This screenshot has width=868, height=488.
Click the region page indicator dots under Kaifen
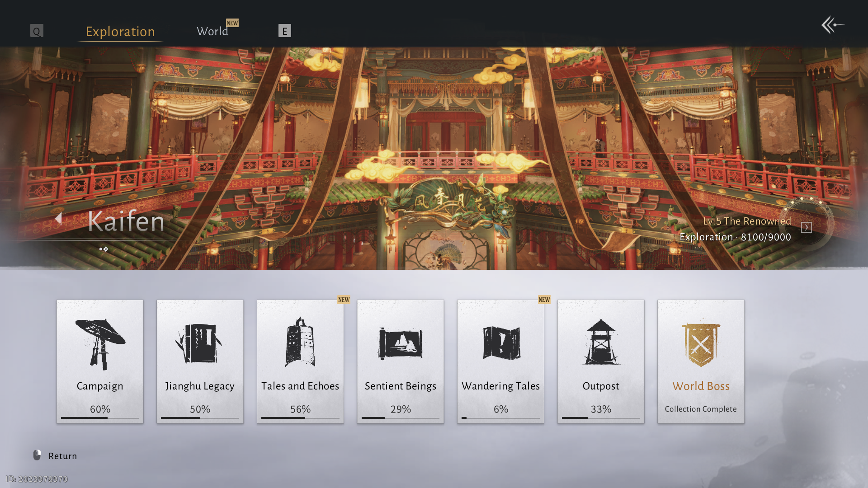(x=104, y=249)
